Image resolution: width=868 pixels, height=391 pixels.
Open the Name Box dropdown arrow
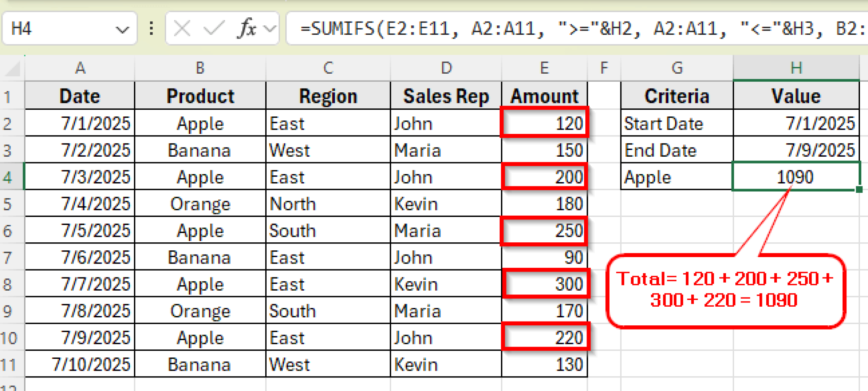click(x=122, y=30)
